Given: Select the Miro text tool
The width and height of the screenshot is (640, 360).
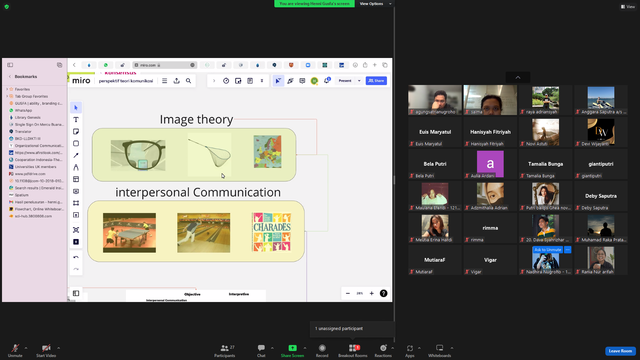Looking at the screenshot, I should pyautogui.click(x=76, y=120).
